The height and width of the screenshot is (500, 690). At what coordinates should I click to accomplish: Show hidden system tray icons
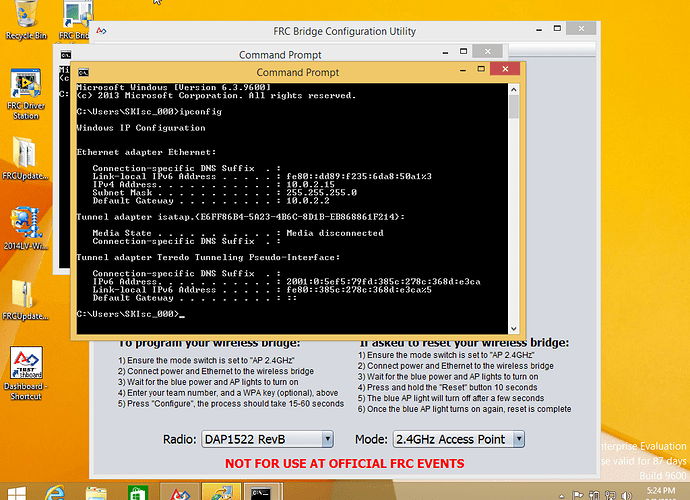(x=561, y=496)
